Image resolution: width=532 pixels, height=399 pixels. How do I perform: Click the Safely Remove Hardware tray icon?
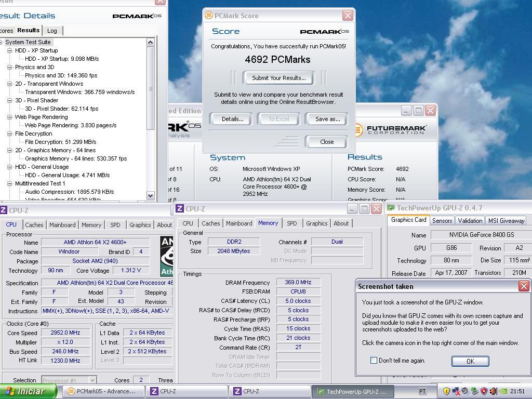click(x=474, y=391)
